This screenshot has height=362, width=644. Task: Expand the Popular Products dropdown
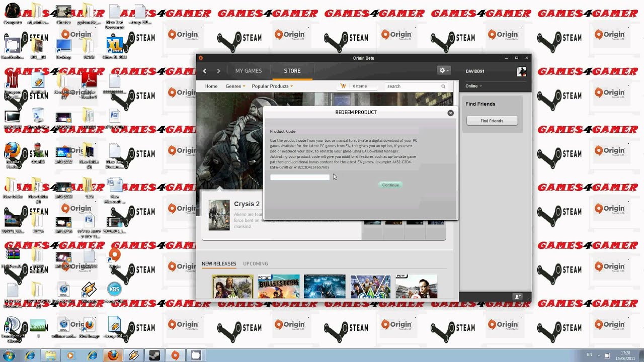tap(272, 86)
